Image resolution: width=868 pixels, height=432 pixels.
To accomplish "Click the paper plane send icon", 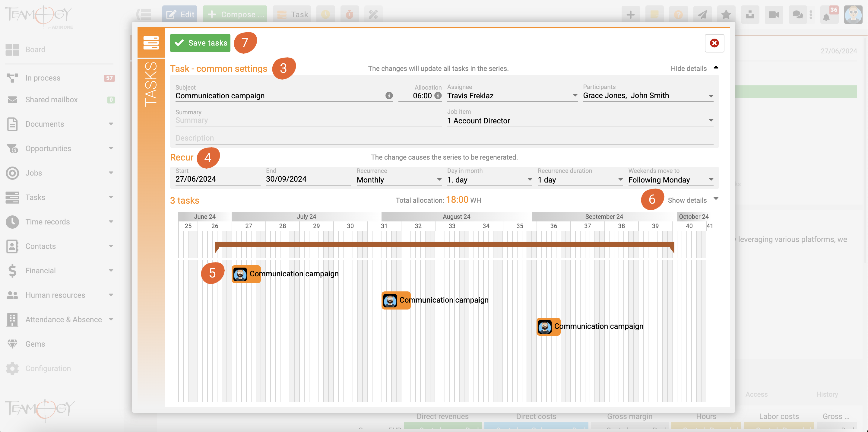I will [702, 14].
